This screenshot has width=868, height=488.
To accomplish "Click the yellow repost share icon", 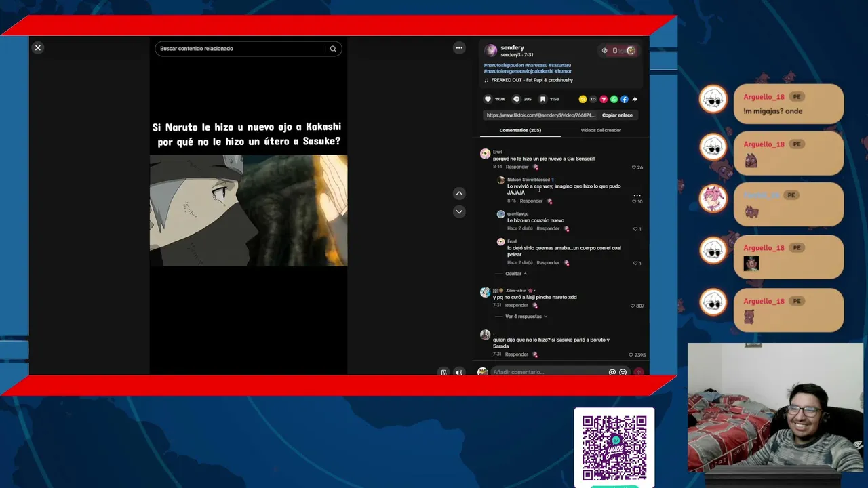I will (583, 99).
